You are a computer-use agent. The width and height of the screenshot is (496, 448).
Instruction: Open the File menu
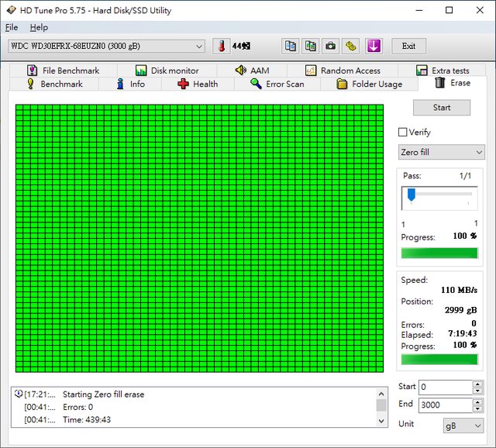click(x=11, y=27)
